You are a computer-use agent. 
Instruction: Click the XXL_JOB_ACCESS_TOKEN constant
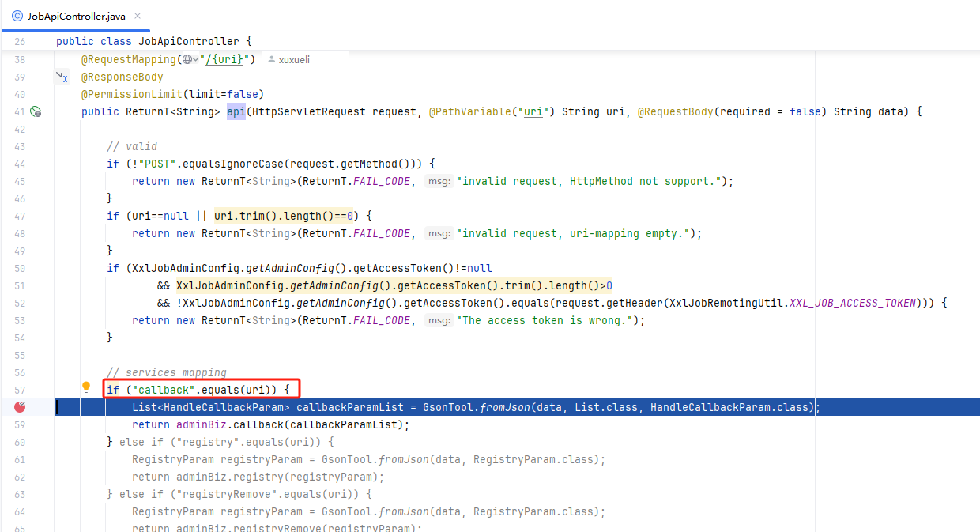tap(853, 304)
